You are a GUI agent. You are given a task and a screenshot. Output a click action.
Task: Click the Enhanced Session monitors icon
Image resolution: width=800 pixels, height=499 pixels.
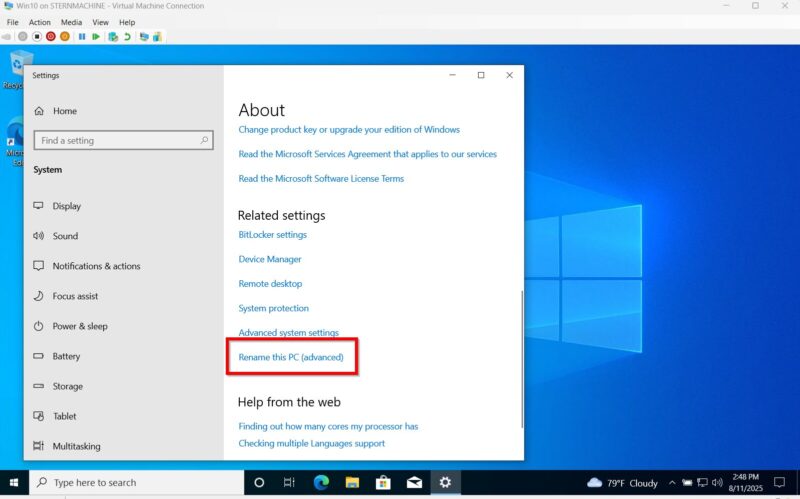pyautogui.click(x=144, y=37)
